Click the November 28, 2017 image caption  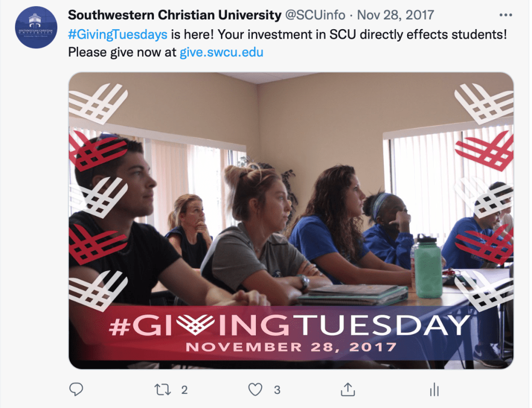pyautogui.click(x=291, y=347)
